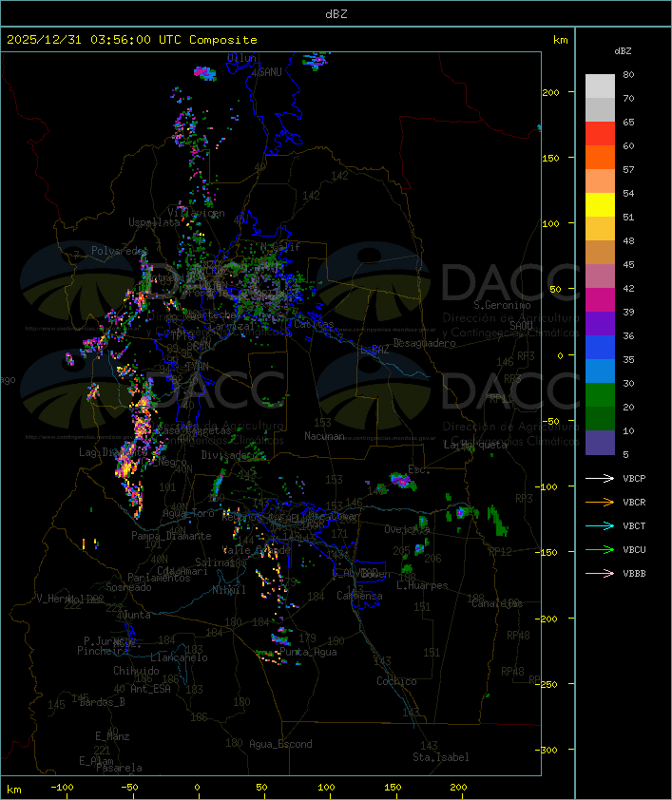Click the green 20 dBZ legend swatch

point(600,395)
